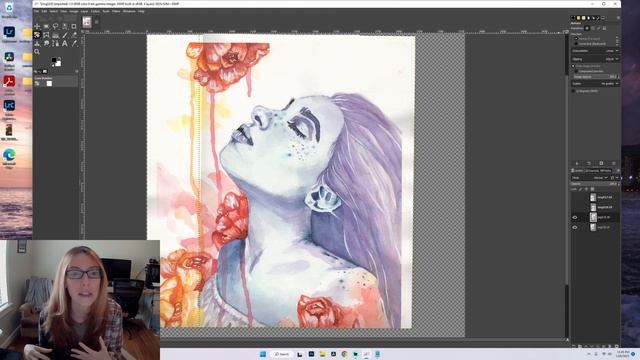Select the Crop tool
Screen dimensions: 640x360
click(73, 26)
